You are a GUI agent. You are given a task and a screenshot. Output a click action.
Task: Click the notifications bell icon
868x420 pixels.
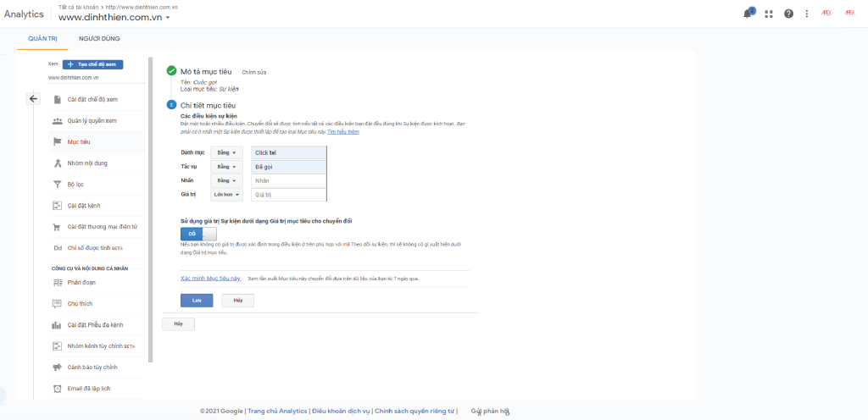748,14
